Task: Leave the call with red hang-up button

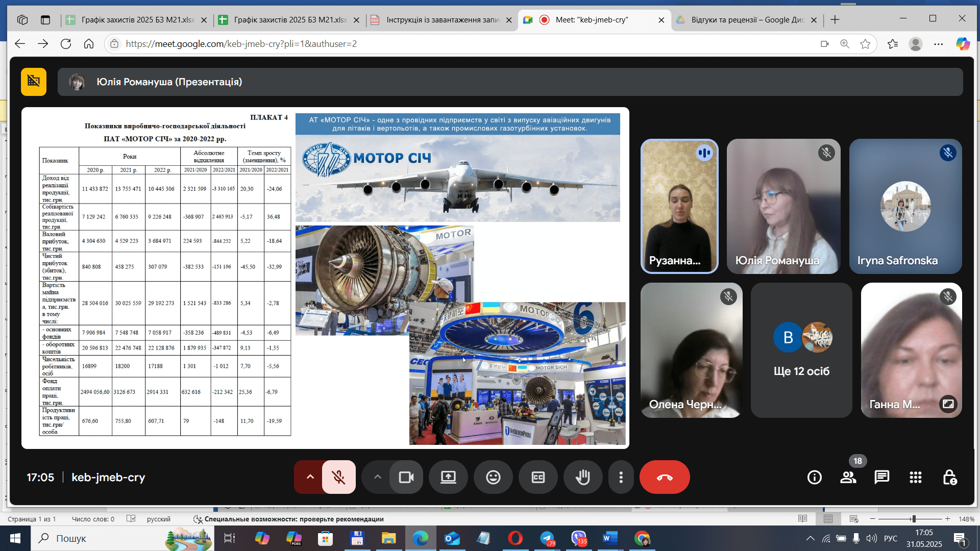Action: click(x=665, y=477)
